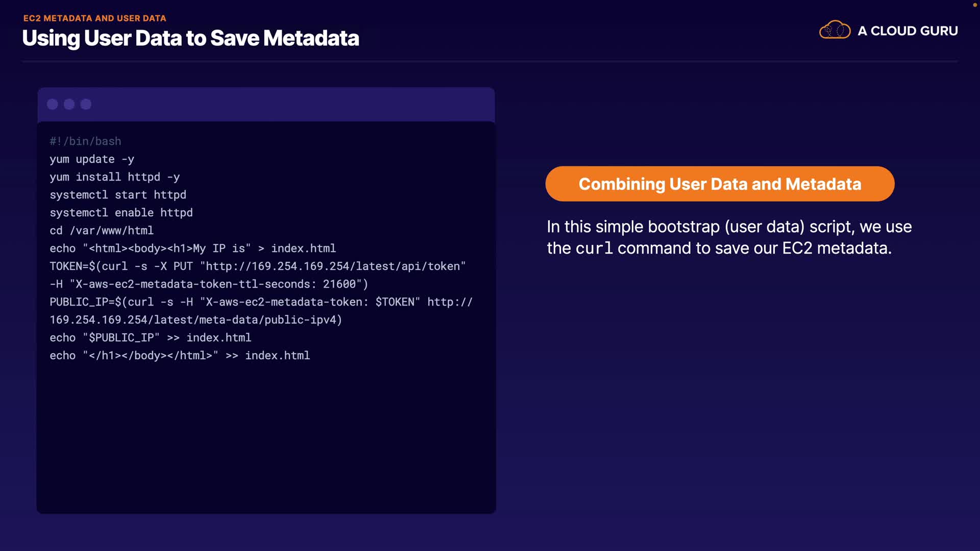The width and height of the screenshot is (980, 551).
Task: Click the monospace curl word in description
Action: 594,248
